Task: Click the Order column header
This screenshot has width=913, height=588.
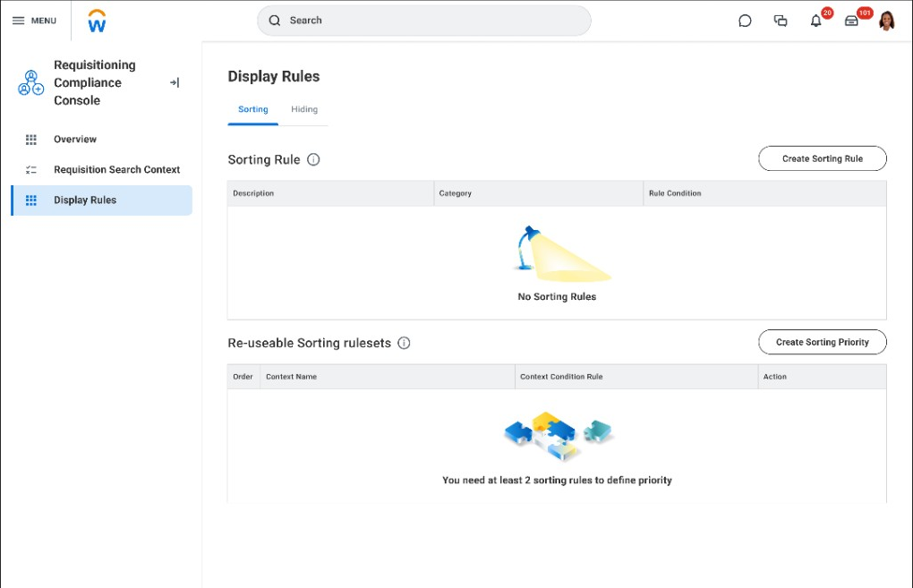Action: pos(243,377)
